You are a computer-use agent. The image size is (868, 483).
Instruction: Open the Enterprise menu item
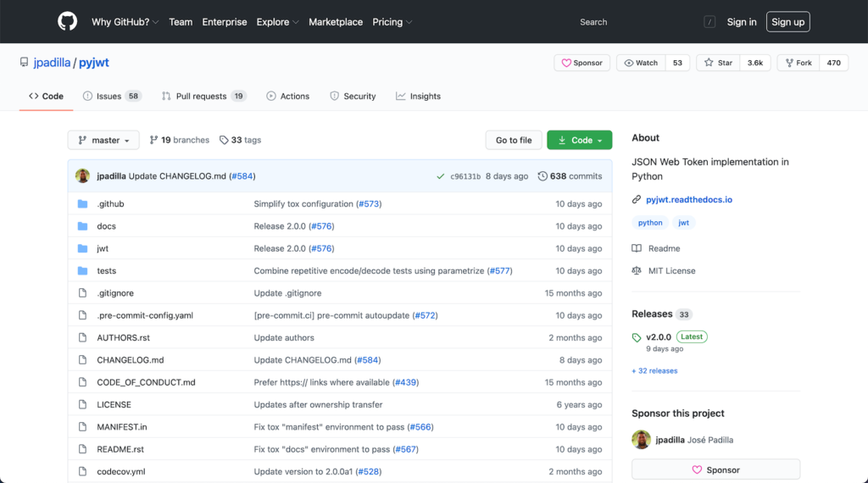point(224,22)
